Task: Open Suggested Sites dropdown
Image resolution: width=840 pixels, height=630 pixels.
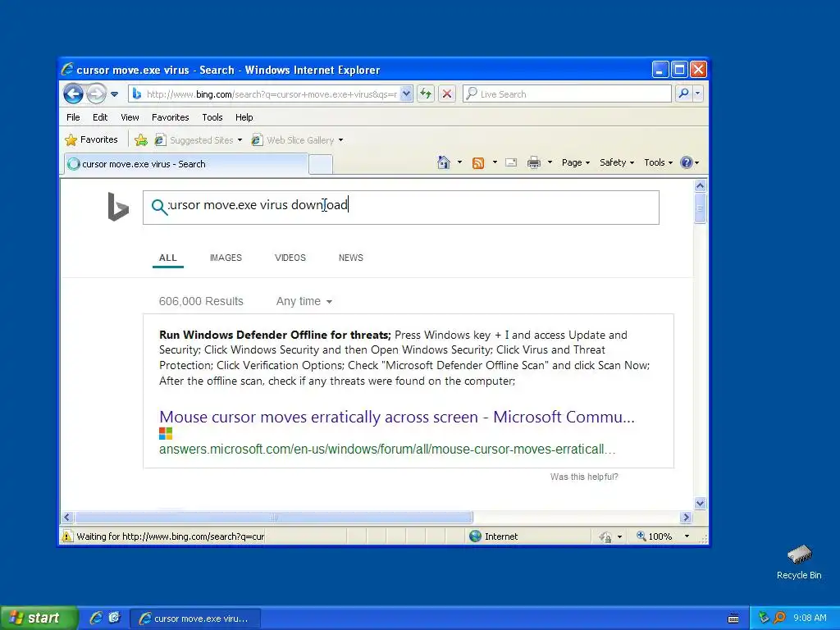Action: pyautogui.click(x=199, y=139)
